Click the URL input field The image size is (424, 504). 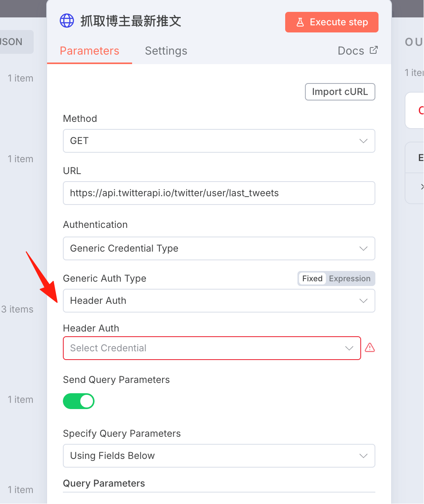coord(219,193)
